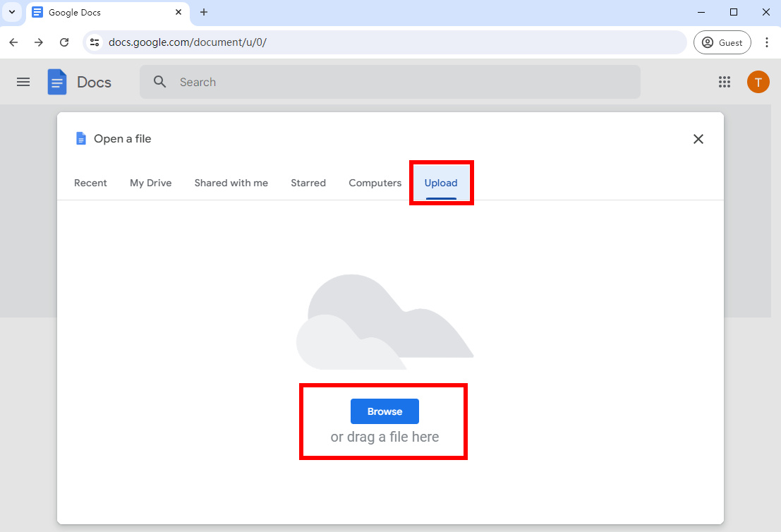Viewport: 781px width, 532px height.
Task: Open the account avatar labeled T
Action: coord(758,82)
